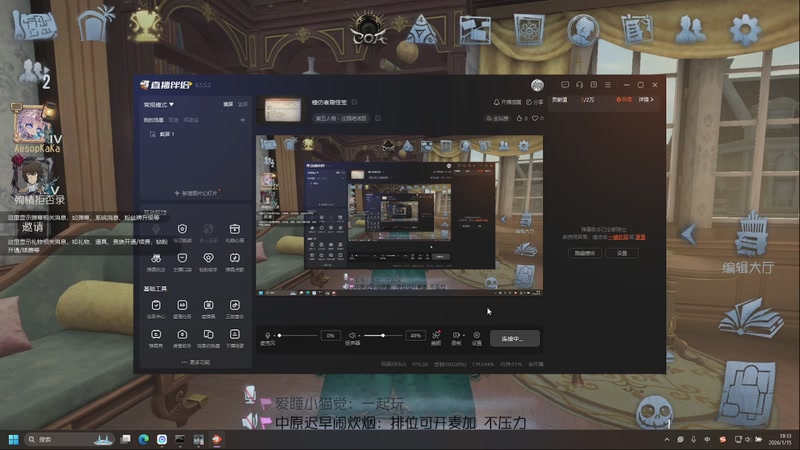This screenshot has width=800, height=450.
Task: Click the 49% speaker volume value box
Action: [415, 335]
